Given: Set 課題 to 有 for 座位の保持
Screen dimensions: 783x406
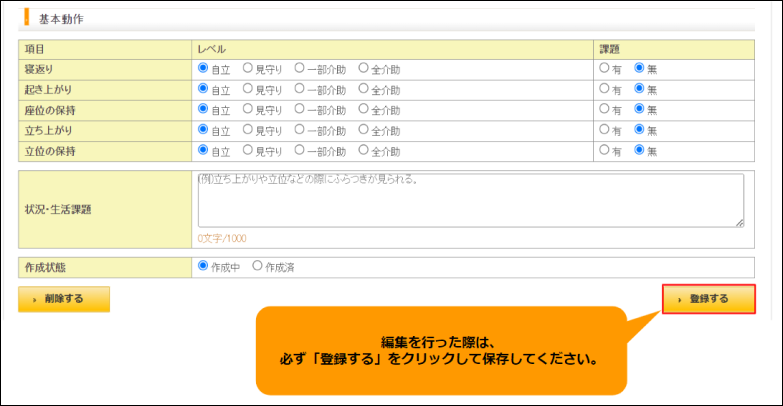Looking at the screenshot, I should [604, 109].
